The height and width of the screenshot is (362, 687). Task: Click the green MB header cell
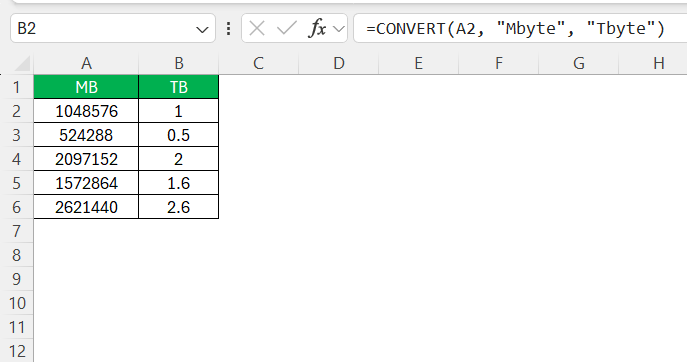pos(86,87)
